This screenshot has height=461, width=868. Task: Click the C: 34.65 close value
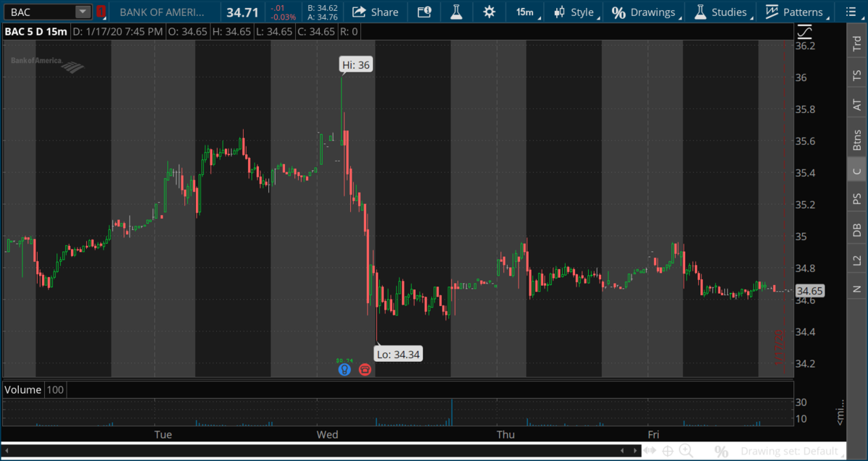click(x=315, y=32)
